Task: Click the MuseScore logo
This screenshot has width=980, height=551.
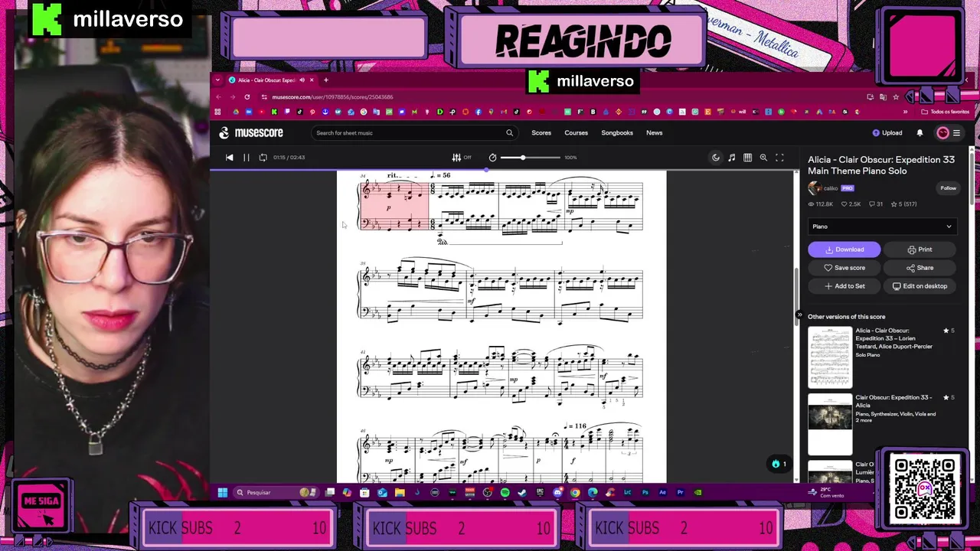Action: (x=251, y=132)
